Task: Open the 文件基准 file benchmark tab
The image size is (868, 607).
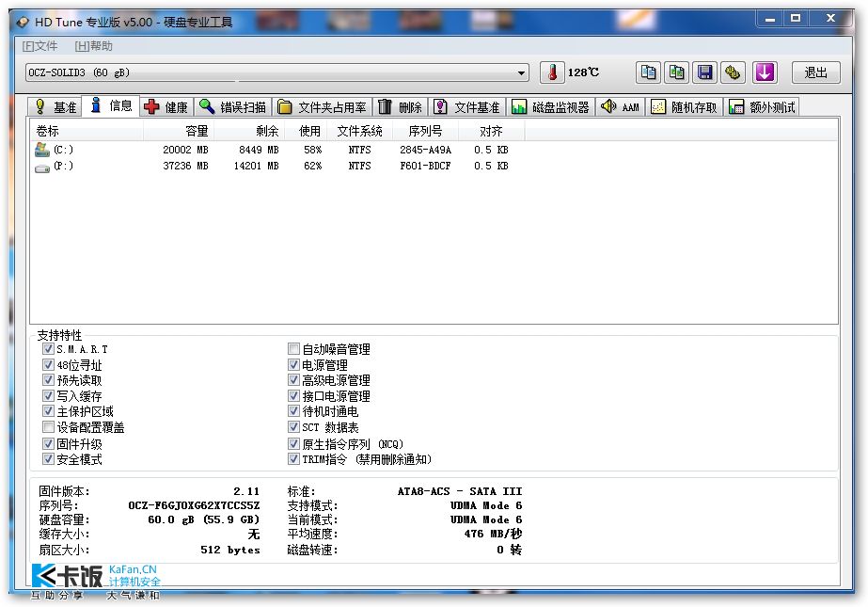Action: click(466, 107)
